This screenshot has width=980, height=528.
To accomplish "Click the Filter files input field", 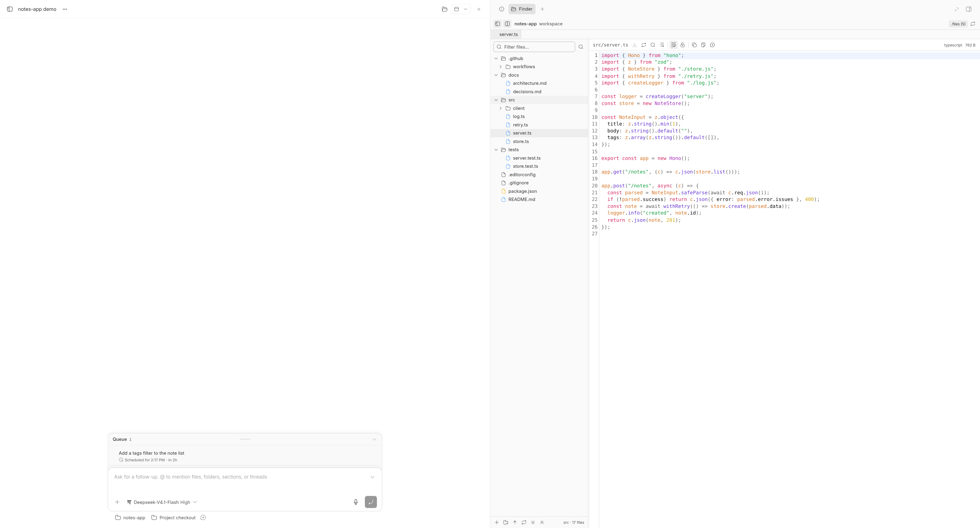I will [534, 47].
